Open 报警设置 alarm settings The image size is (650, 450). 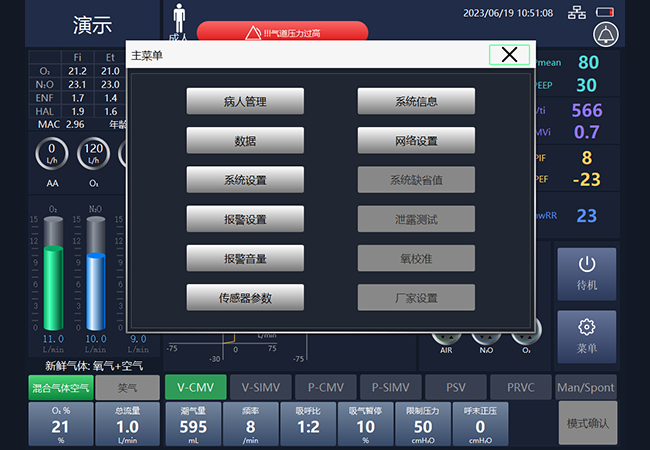(245, 219)
